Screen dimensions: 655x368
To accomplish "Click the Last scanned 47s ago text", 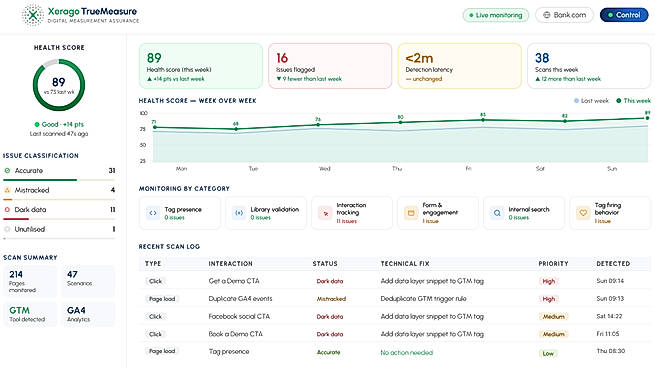I will pyautogui.click(x=59, y=134).
